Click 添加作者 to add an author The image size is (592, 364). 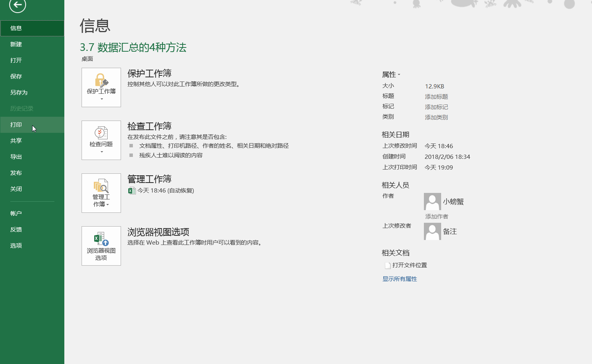pos(436,216)
